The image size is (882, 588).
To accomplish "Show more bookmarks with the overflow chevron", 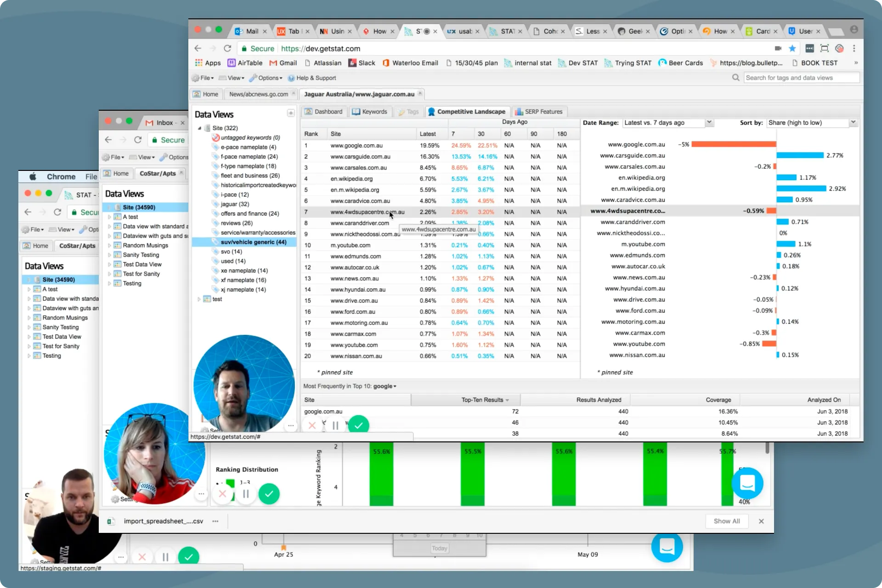I will (x=856, y=63).
